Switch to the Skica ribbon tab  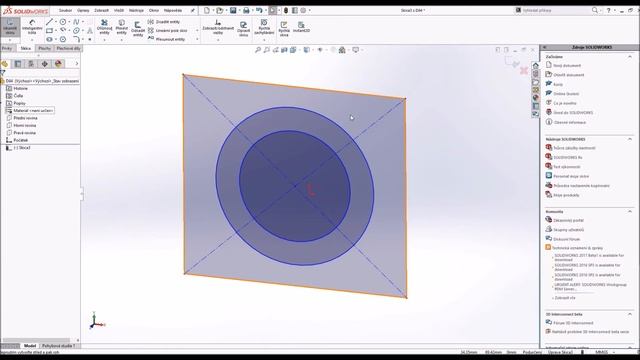(x=26, y=49)
